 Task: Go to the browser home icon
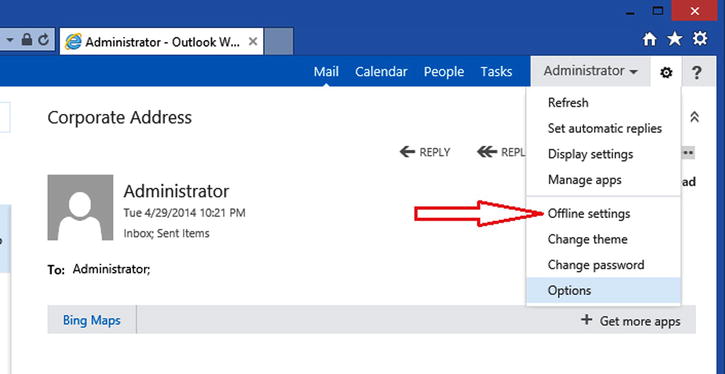[650, 39]
